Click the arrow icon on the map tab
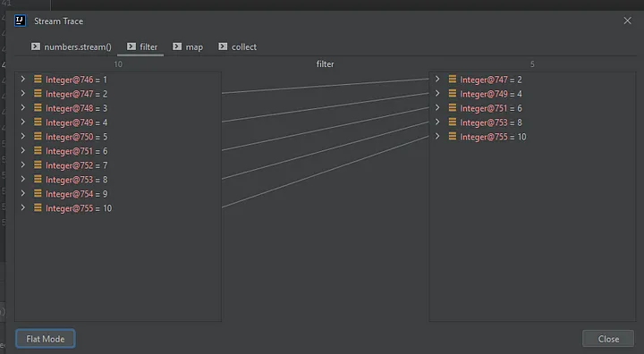 coord(177,46)
